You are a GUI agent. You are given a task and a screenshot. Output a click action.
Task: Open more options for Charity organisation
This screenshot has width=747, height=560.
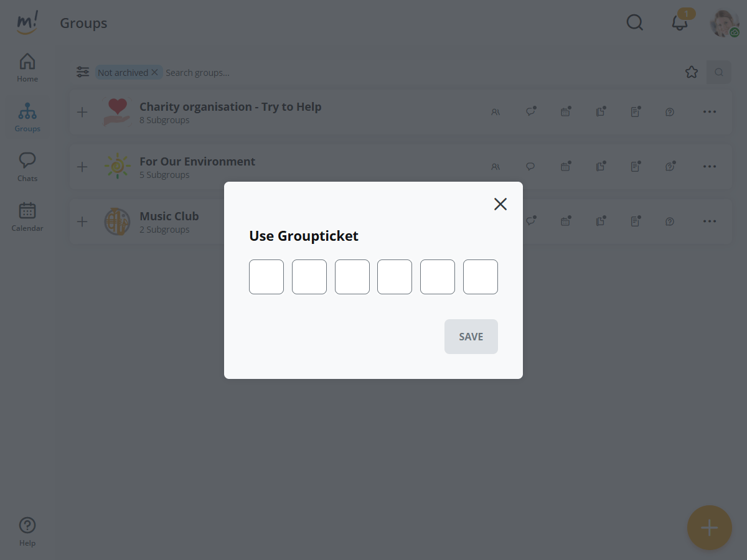[x=710, y=112]
